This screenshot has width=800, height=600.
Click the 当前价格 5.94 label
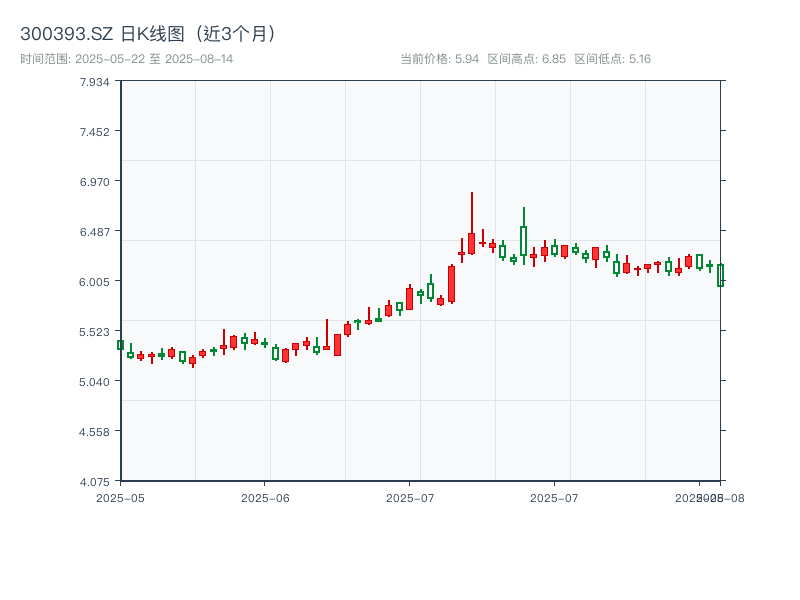[x=439, y=59]
